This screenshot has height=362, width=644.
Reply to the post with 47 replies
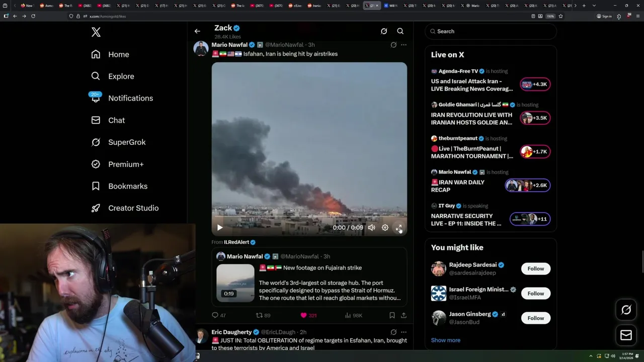tap(219, 315)
